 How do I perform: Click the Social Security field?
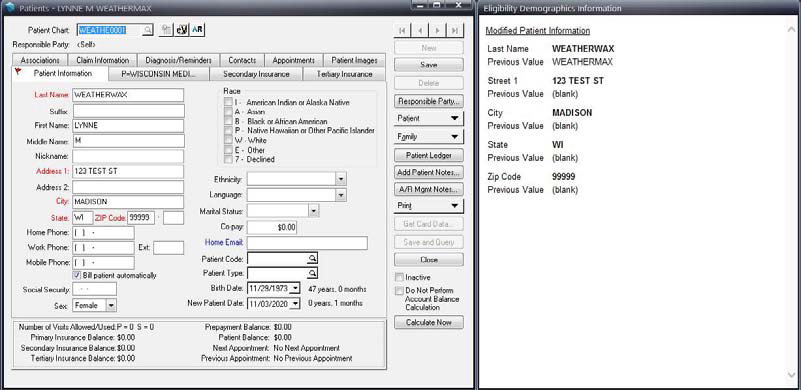95,289
